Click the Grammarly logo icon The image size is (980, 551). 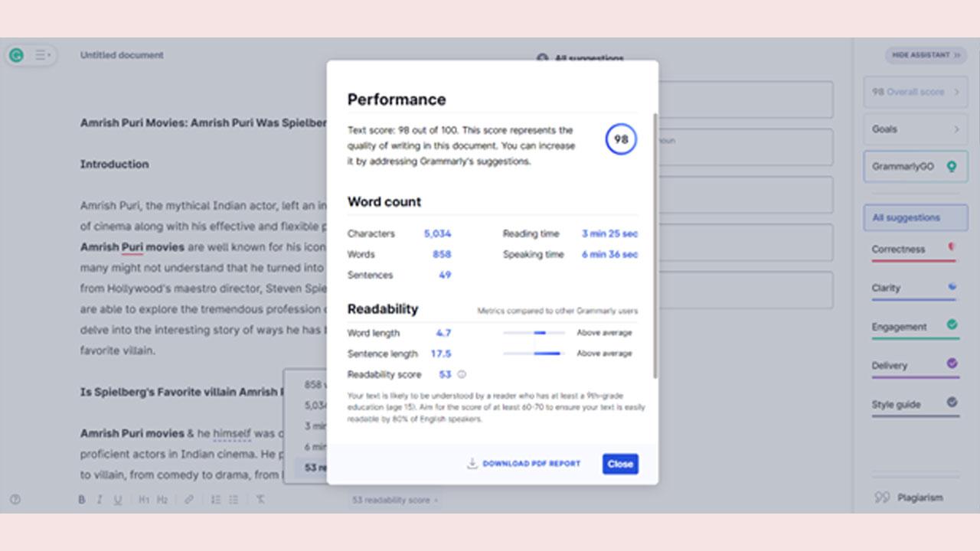pyautogui.click(x=16, y=55)
